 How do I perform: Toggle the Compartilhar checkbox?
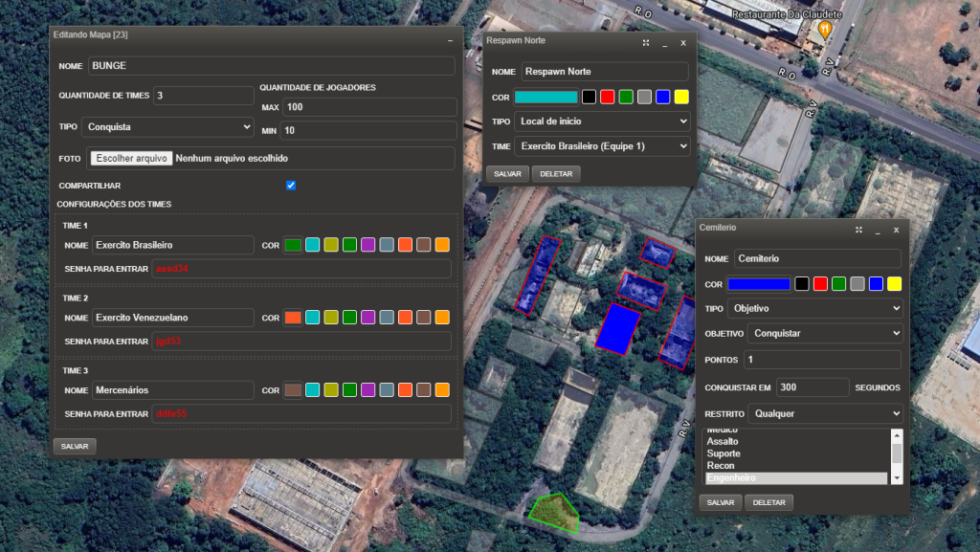(x=291, y=186)
